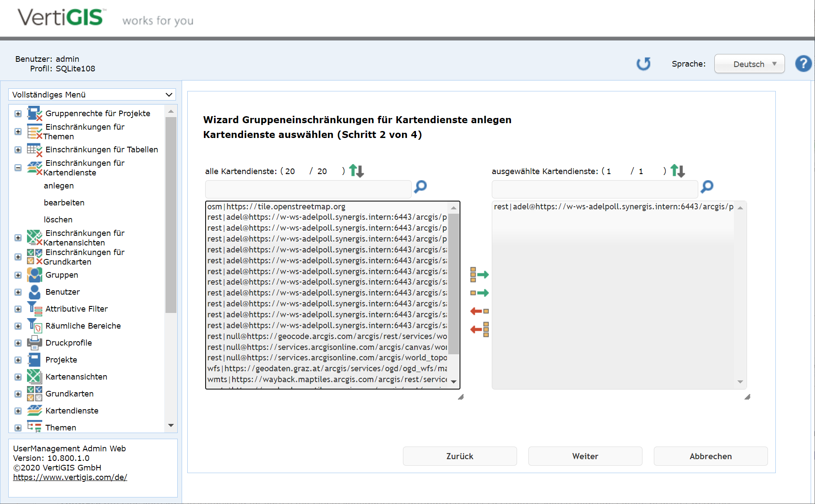The height and width of the screenshot is (504, 815).
Task: Collapse the Einschränkungen für Kartendienste node
Action: click(x=18, y=168)
